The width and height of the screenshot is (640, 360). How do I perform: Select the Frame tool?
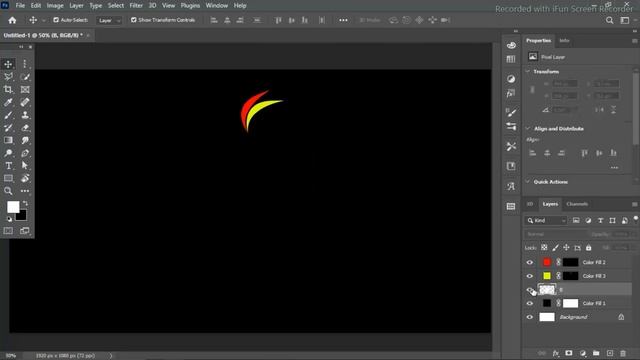25,89
